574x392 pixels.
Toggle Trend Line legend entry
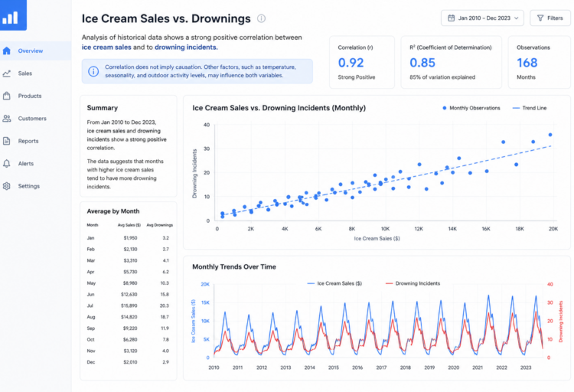tap(530, 108)
